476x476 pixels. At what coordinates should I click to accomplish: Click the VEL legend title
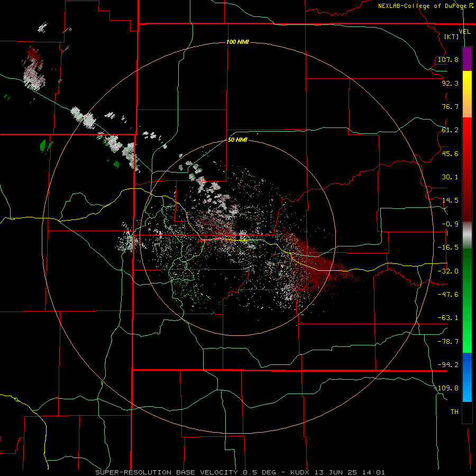coord(464,32)
